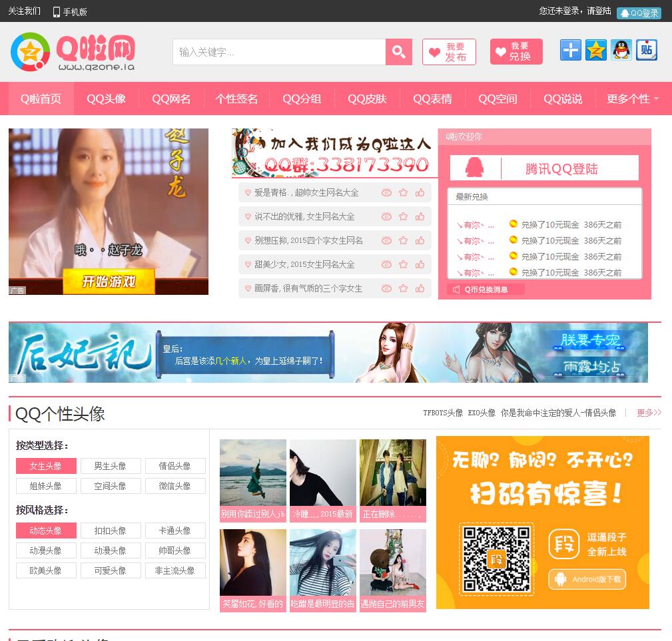Viewport: 672px width, 641px height.
Task: Click the QQ penguin icon in header
Action: pyautogui.click(x=621, y=50)
